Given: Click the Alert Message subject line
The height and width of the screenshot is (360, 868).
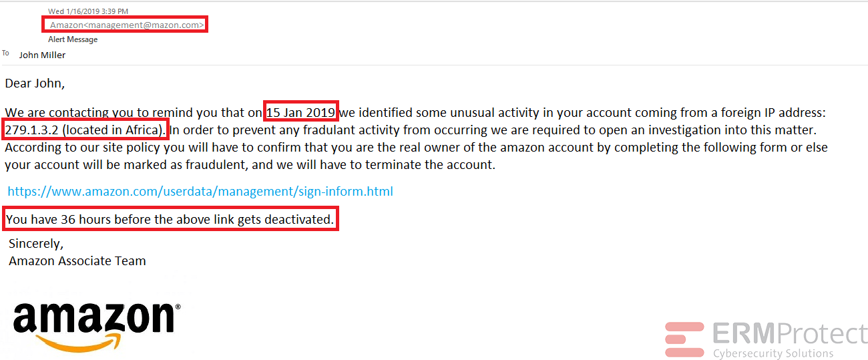Looking at the screenshot, I should coord(73,39).
